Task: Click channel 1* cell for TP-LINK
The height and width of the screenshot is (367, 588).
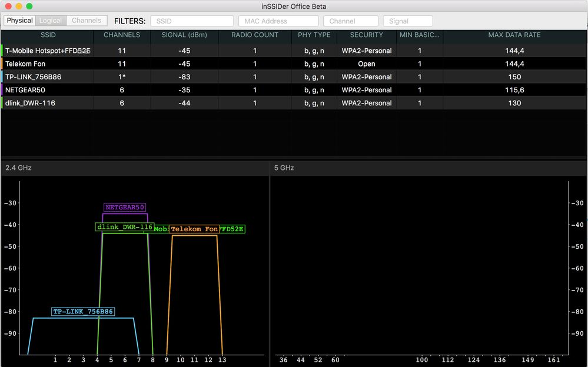Action: pos(122,77)
